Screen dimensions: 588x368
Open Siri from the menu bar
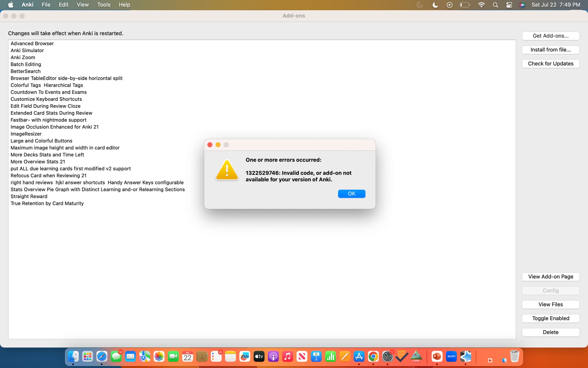(x=522, y=5)
